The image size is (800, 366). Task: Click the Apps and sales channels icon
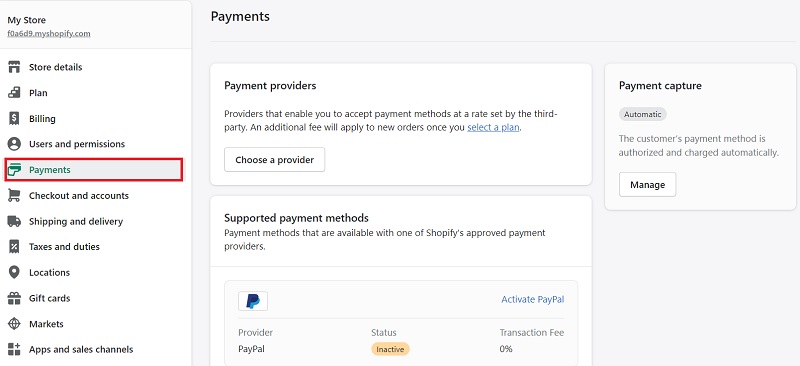click(x=14, y=349)
